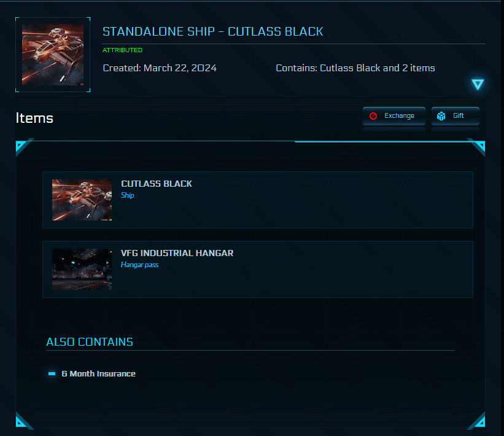Click the Created March 22, 2024 date

pyautogui.click(x=160, y=68)
